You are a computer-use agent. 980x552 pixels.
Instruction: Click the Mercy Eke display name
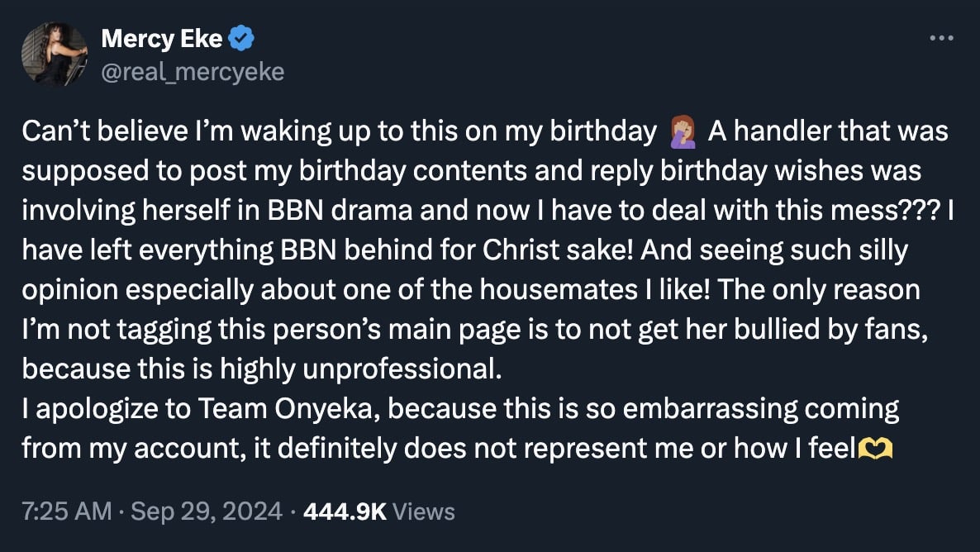point(161,39)
